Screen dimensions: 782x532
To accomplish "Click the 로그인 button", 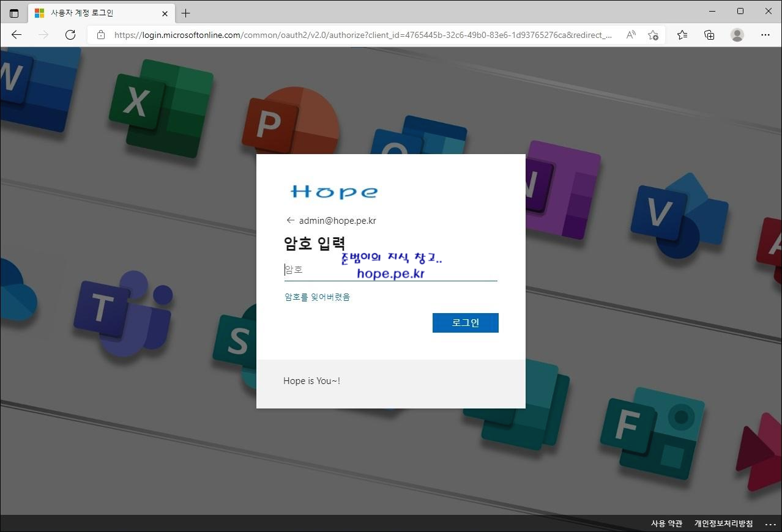I will tap(466, 323).
